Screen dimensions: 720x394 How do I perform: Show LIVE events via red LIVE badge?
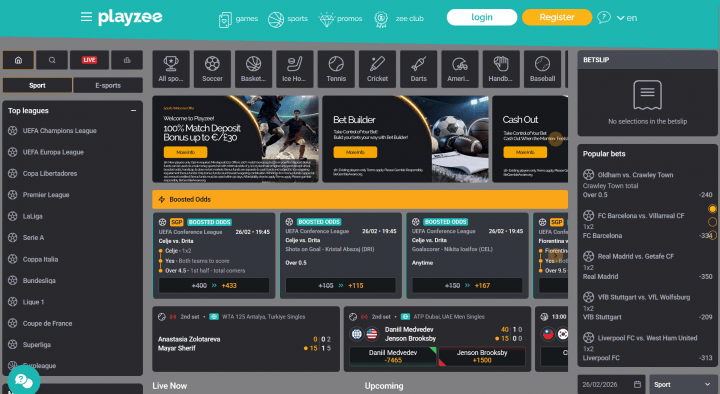click(89, 60)
